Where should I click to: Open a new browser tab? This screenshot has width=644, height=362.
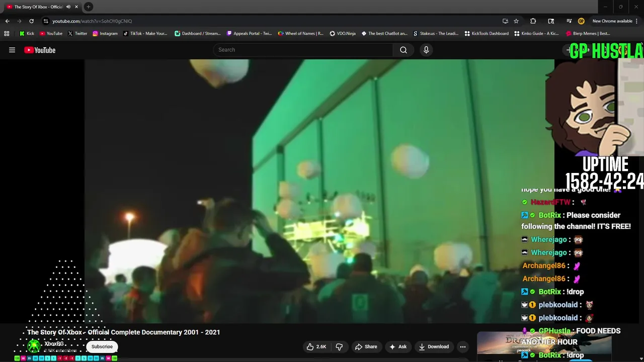(89, 7)
